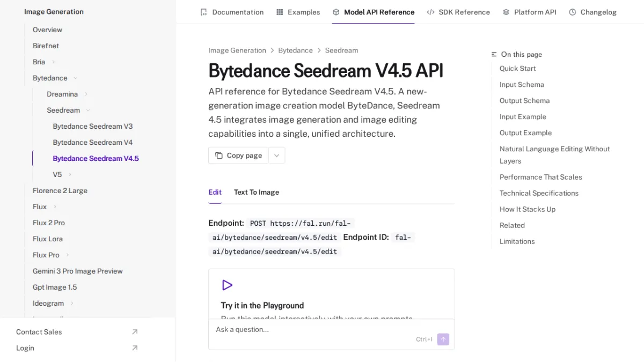Click the Copy page button
644x362 pixels.
(x=238, y=156)
